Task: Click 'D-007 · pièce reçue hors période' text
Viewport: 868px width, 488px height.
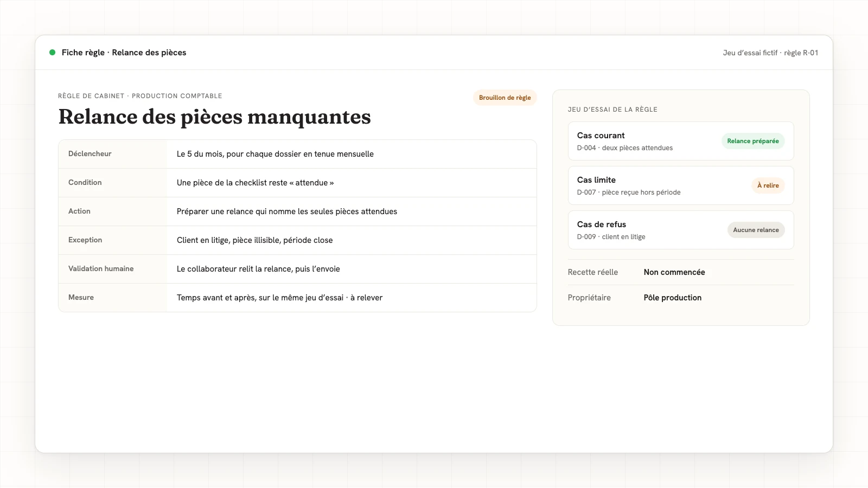Action: tap(629, 192)
